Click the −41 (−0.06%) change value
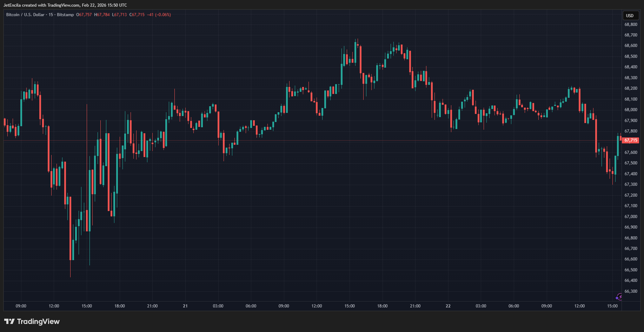This screenshot has height=332, width=644. (159, 15)
